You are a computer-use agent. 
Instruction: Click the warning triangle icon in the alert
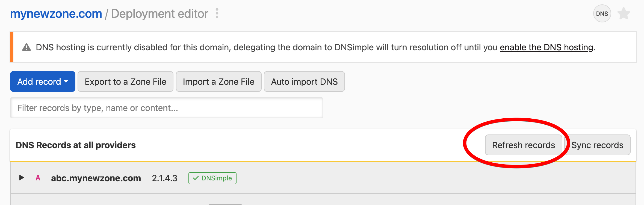[x=26, y=47]
